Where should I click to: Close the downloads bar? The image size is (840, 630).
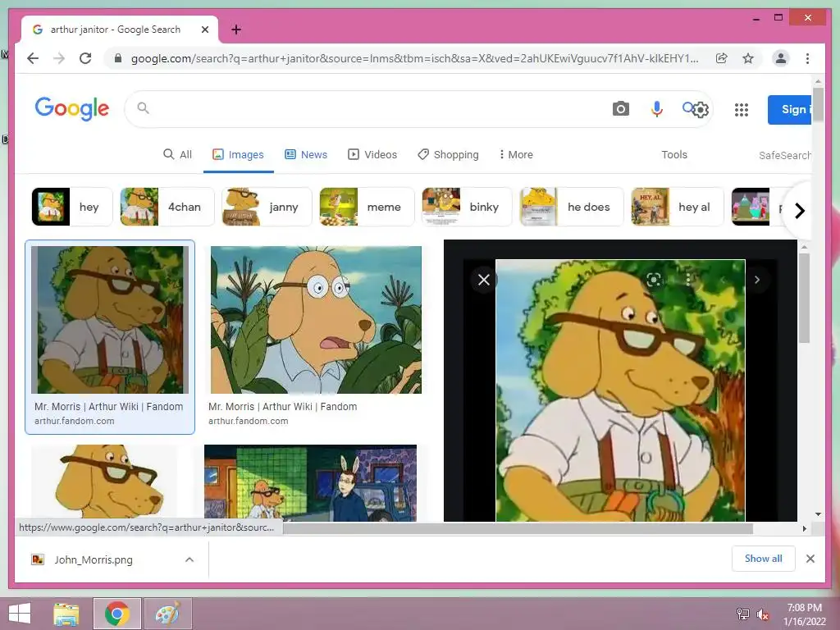click(x=810, y=559)
